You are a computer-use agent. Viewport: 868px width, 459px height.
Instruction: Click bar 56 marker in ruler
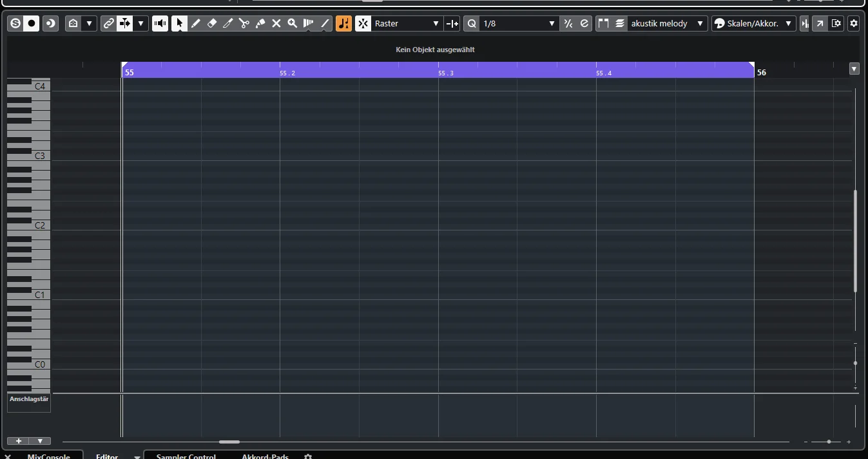(x=762, y=73)
